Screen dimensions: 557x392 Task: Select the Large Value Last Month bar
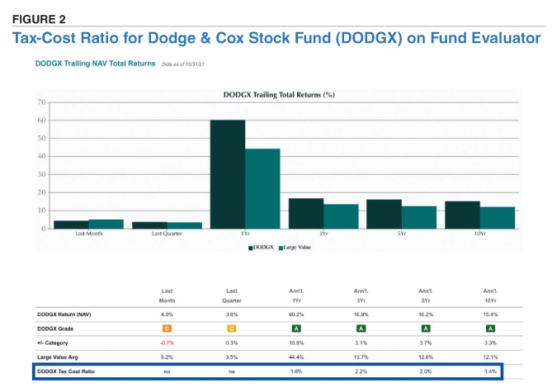[106, 224]
